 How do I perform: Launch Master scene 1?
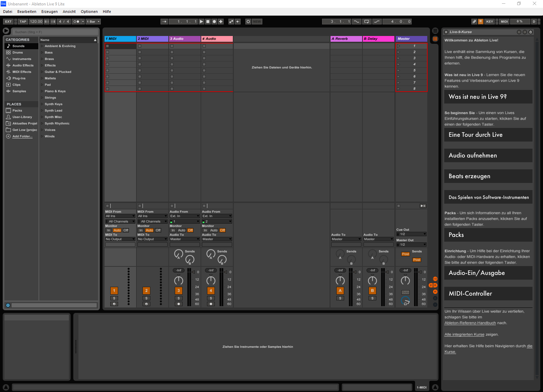pyautogui.click(x=399, y=46)
